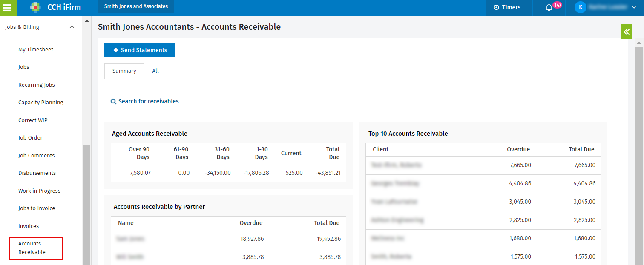Viewport: 644px width, 265px height.
Task: Click the partner overdue amount 18,927.86
Action: pos(252,239)
